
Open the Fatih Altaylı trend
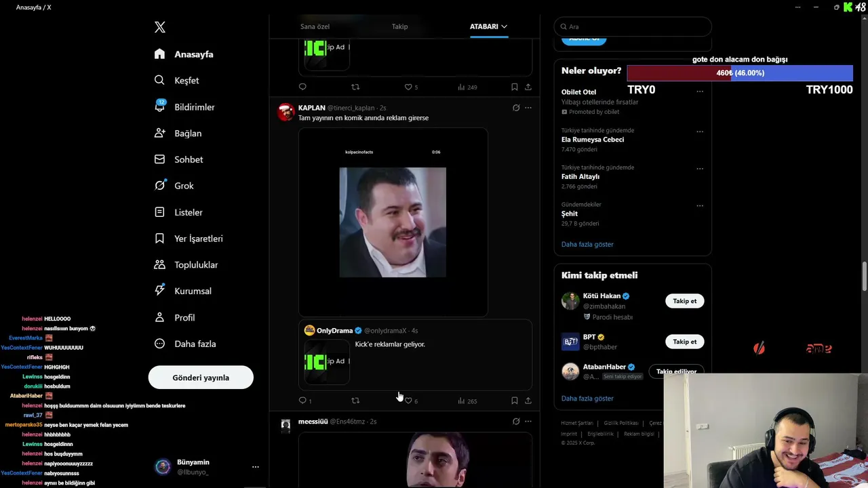coord(580,177)
